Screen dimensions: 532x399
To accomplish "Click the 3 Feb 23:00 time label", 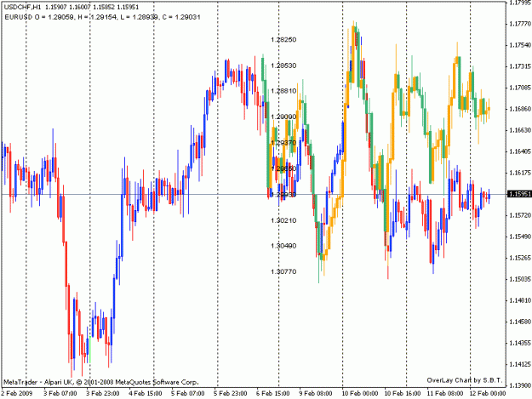I will coord(102,394).
